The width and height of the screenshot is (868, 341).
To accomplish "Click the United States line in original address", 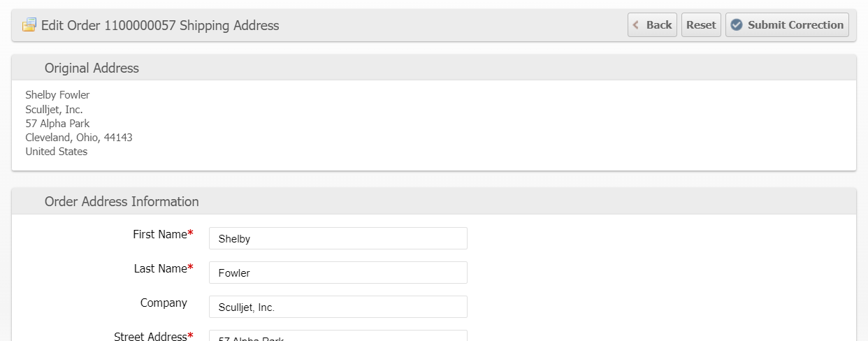I will tap(57, 151).
